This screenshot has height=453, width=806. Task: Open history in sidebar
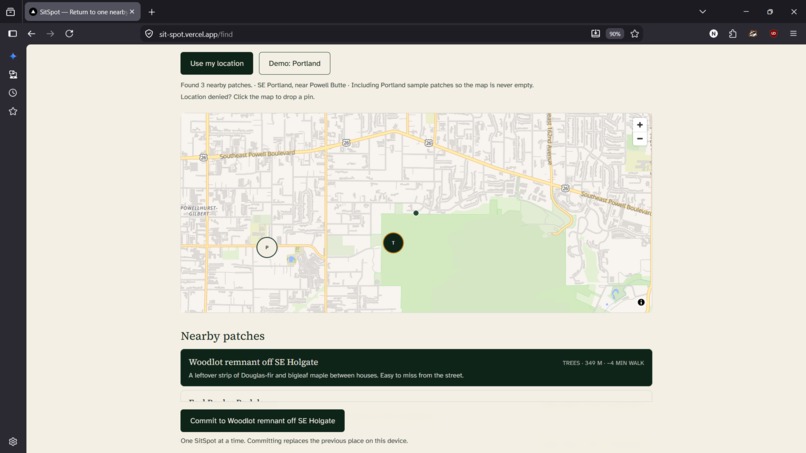[13, 93]
